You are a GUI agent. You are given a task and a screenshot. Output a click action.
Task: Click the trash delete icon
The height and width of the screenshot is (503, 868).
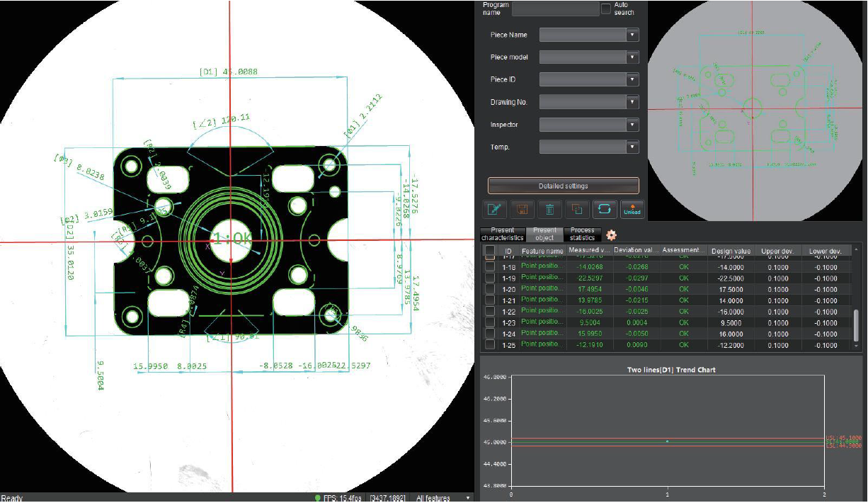[549, 209]
